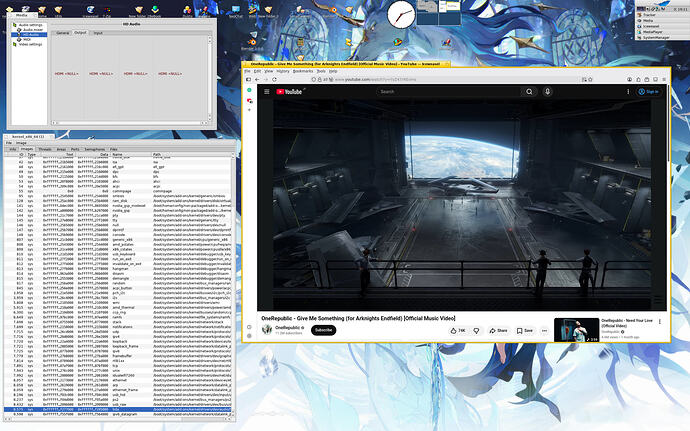
Task: Toggle the browser sidebar panel icon
Action: pos(248,80)
